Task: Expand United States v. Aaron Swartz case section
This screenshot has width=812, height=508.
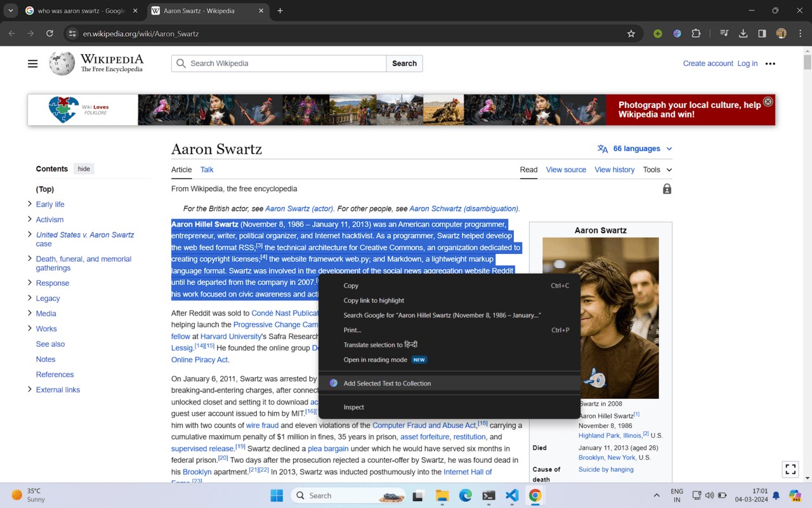Action: click(x=29, y=234)
